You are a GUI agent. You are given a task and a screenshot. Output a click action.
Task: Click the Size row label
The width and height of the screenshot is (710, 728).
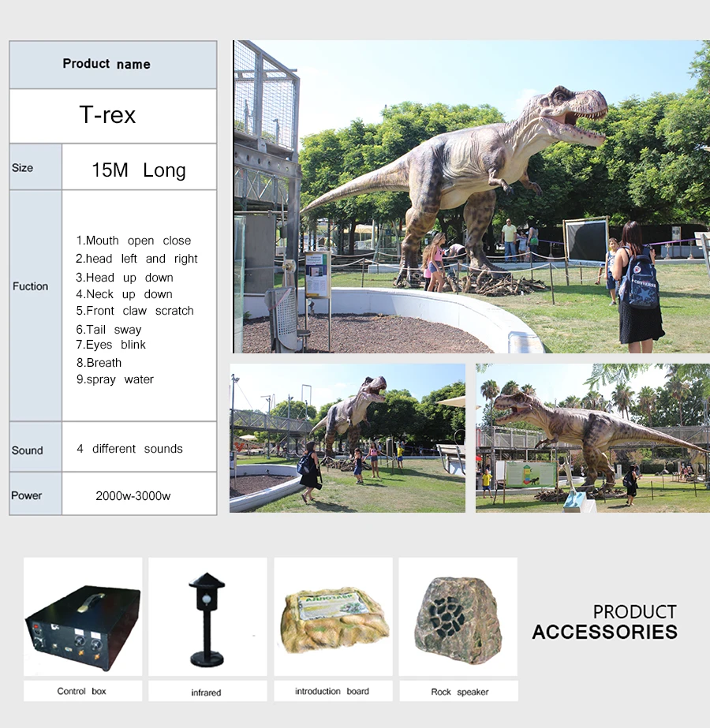[23, 167]
